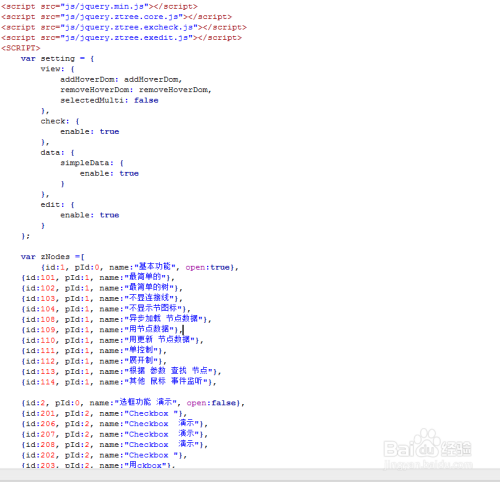Click the node line with id:111
Image resolution: width=500 pixels, height=482 pixels.
click(x=94, y=350)
